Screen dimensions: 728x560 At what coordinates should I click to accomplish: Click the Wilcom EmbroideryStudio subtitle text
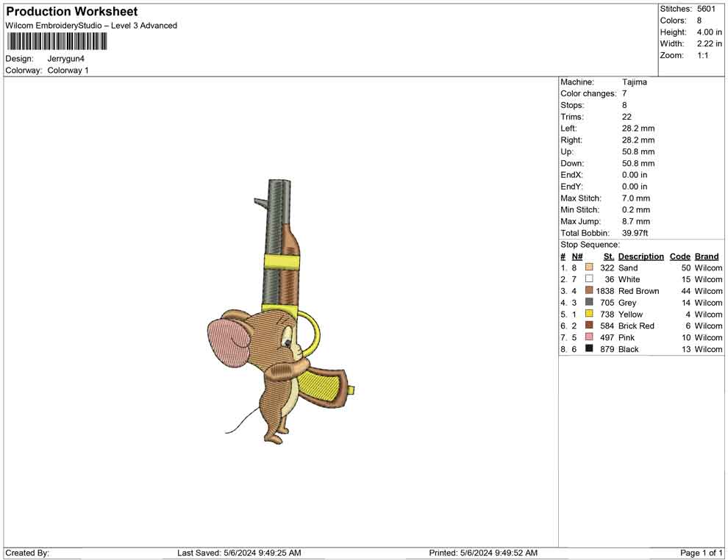pyautogui.click(x=91, y=26)
